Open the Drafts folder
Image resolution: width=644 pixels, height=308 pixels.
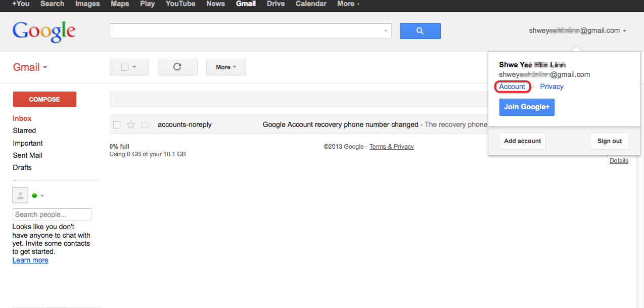pos(22,167)
